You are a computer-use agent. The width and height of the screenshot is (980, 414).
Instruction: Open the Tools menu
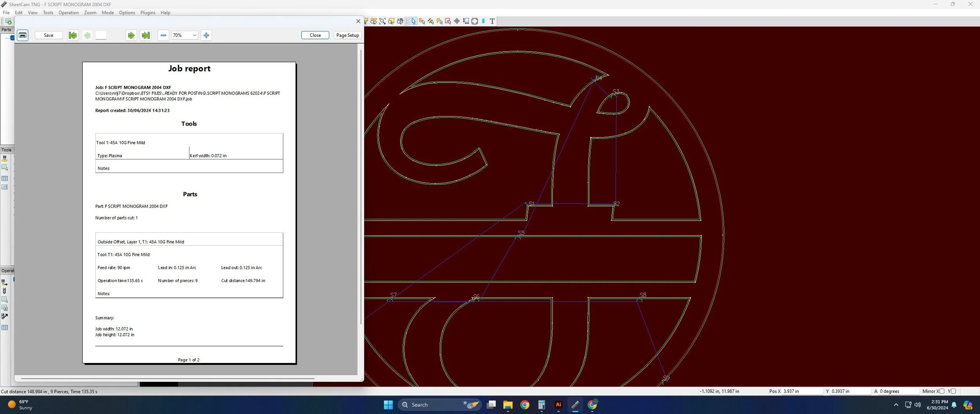tap(48, 13)
